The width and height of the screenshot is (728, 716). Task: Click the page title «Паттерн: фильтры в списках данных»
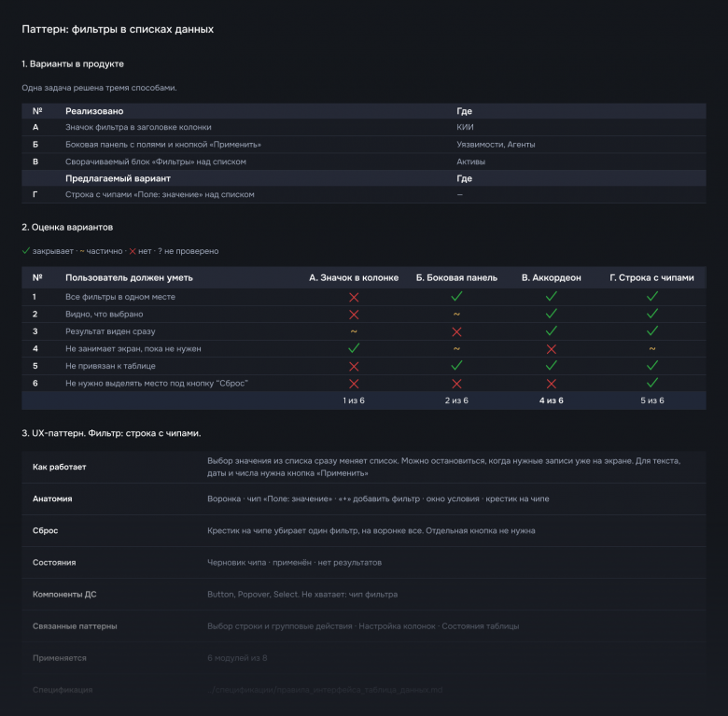tap(118, 29)
